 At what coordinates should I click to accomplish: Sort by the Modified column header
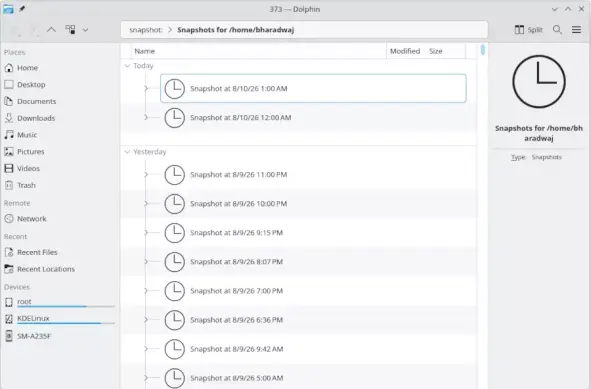405,51
